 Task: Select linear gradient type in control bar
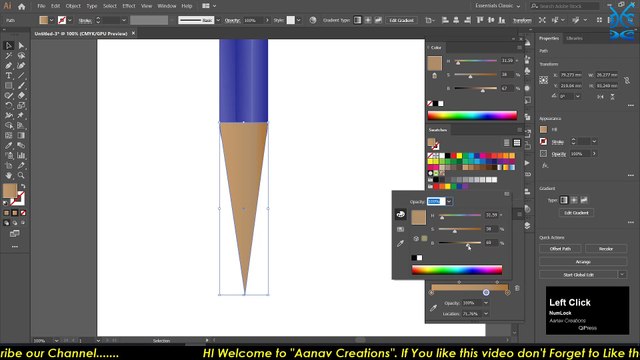(357, 20)
